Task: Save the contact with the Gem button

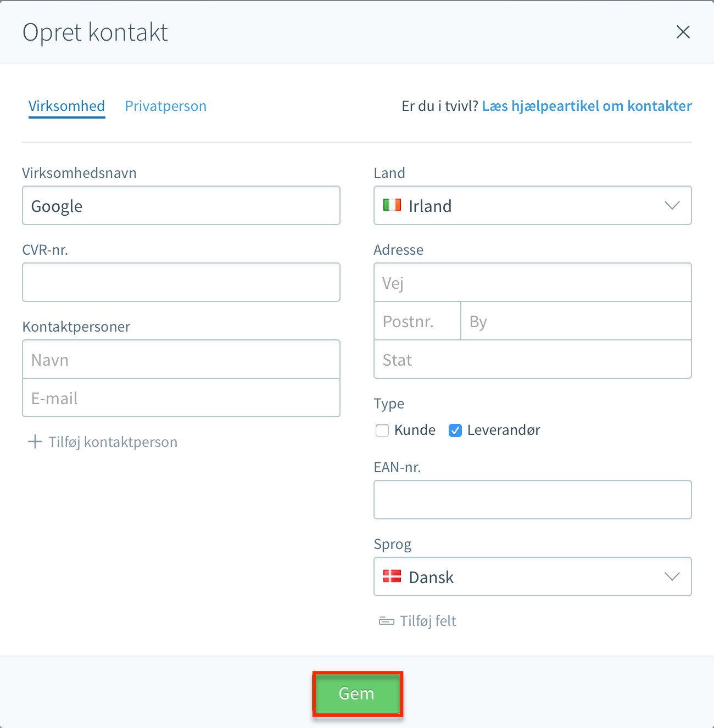Action: coord(356,693)
